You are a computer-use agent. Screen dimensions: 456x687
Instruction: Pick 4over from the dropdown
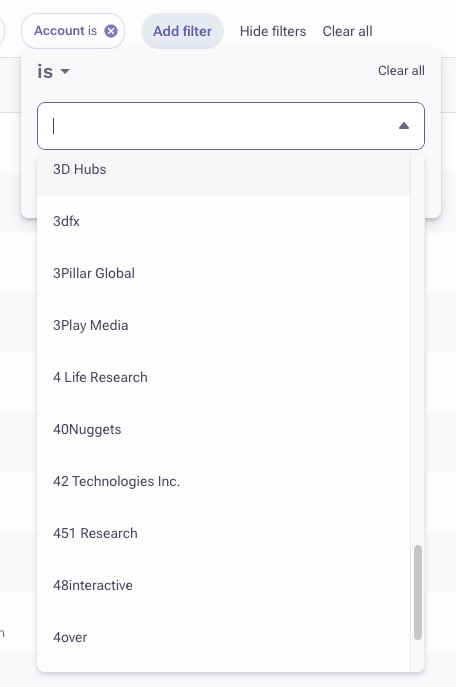(223, 637)
